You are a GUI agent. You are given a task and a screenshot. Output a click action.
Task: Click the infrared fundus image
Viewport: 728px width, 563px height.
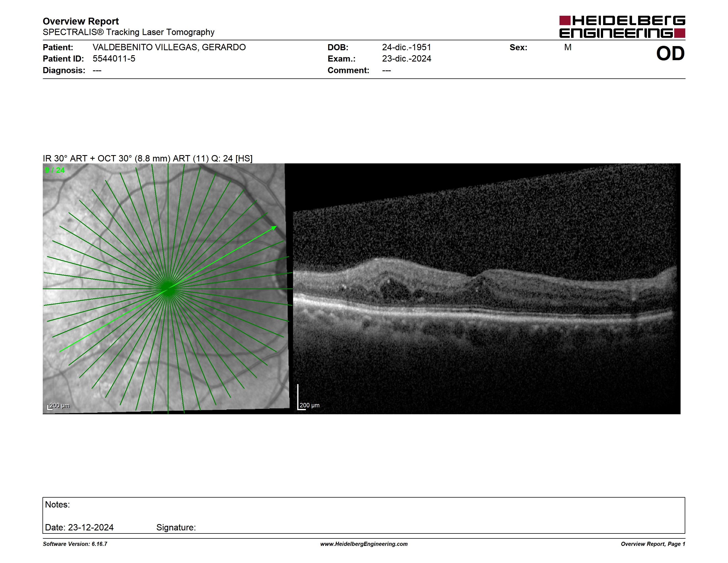click(168, 288)
